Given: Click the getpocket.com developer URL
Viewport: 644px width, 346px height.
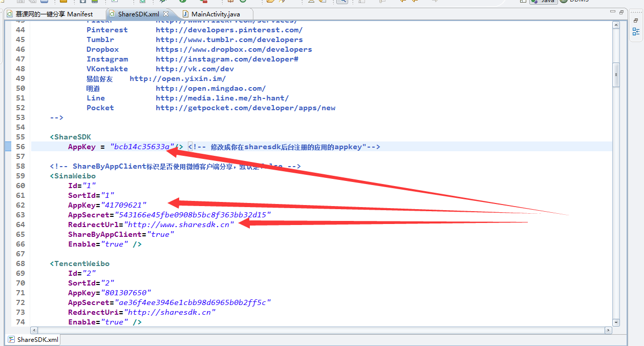Looking at the screenshot, I should tap(245, 108).
